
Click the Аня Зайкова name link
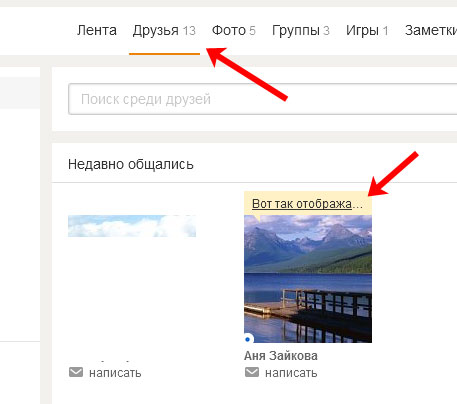[281, 356]
